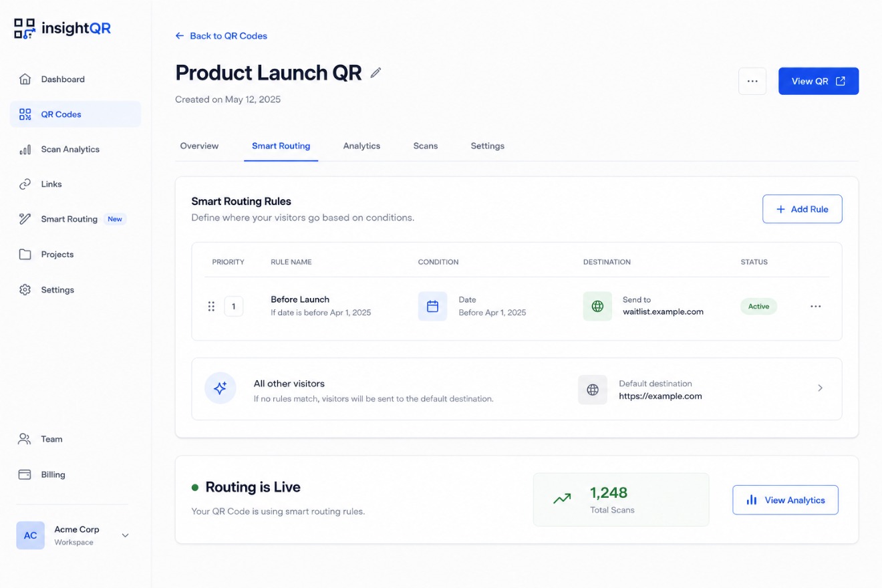This screenshot has width=882, height=588.
Task: Click the Links chain icon in sidebar
Action: click(25, 184)
